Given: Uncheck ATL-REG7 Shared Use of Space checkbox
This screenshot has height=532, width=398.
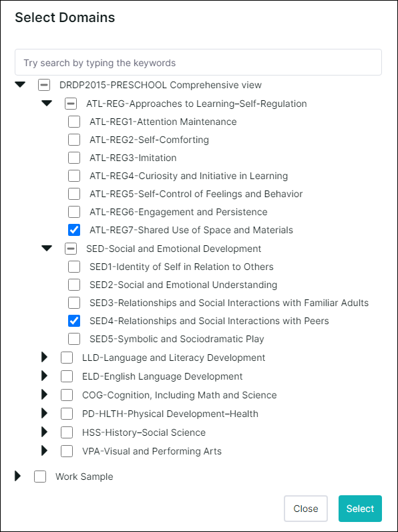Looking at the screenshot, I should 74,230.
